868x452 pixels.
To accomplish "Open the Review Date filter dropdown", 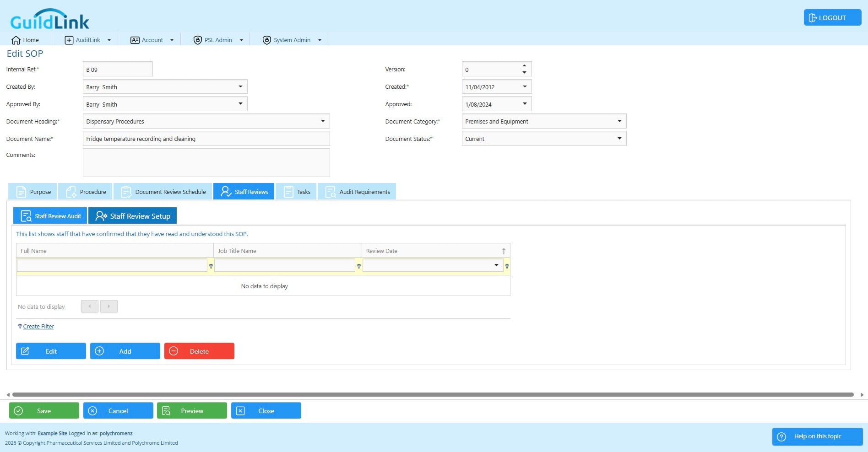I will [496, 265].
